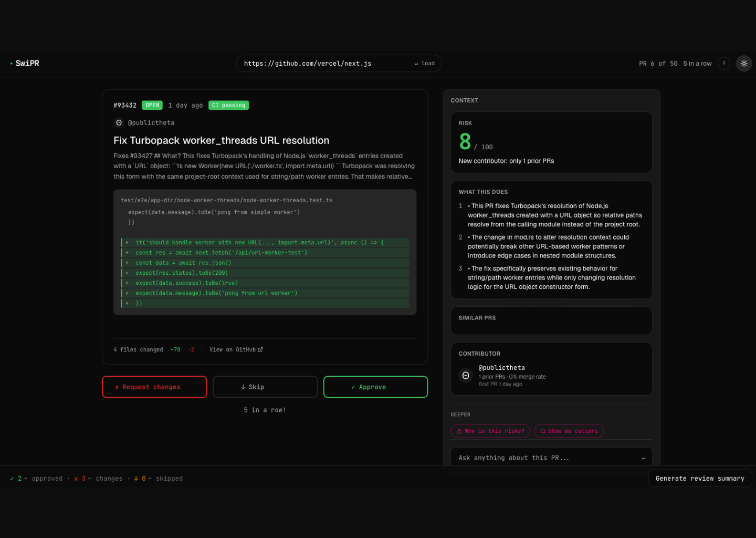756x538 pixels.
Task: Click New contributor: only 1 prior PRs
Action: (x=506, y=161)
